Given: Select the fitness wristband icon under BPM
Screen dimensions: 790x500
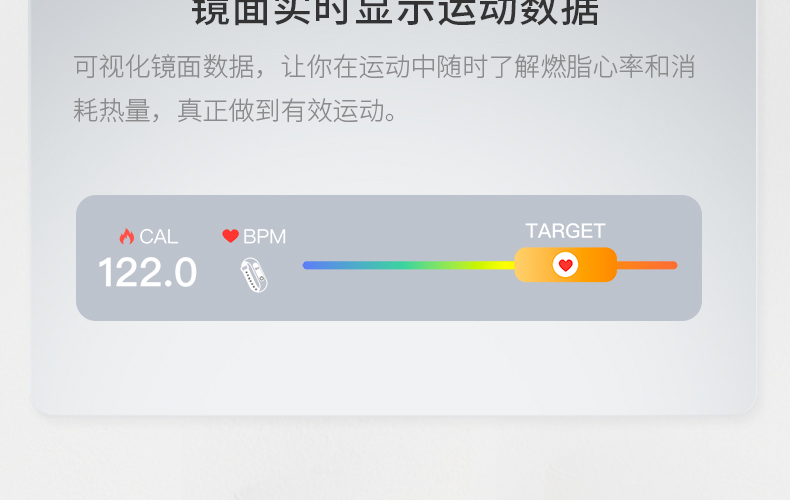Looking at the screenshot, I should coord(254,275).
